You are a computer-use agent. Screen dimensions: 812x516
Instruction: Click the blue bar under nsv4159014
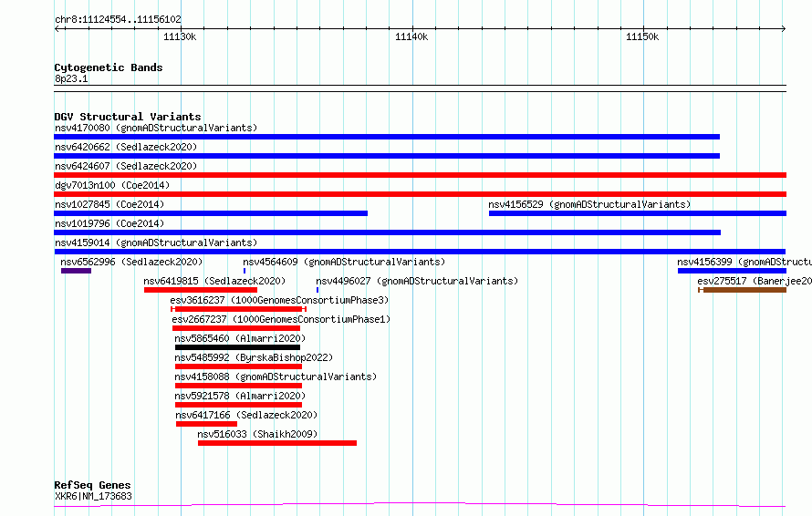pyautogui.click(x=420, y=252)
